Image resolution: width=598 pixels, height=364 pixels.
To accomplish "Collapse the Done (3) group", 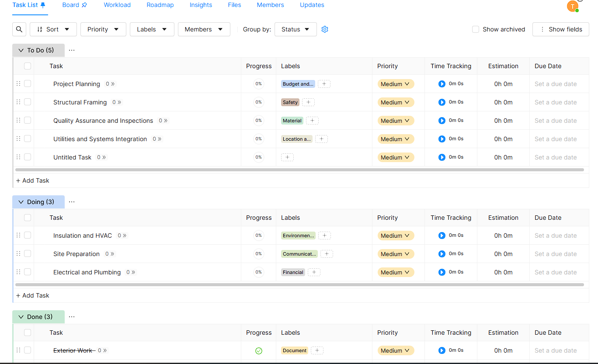I will [x=21, y=317].
